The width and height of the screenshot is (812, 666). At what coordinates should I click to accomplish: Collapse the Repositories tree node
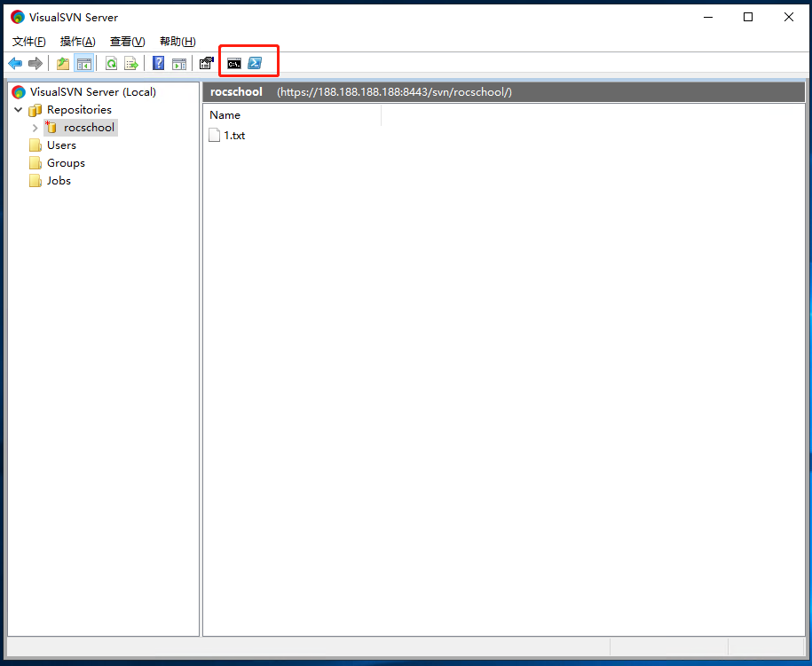[x=18, y=110]
